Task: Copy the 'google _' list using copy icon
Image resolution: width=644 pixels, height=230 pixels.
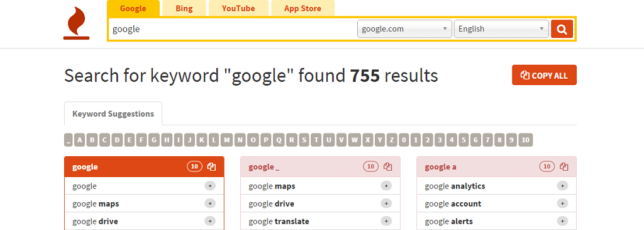Action: point(387,166)
